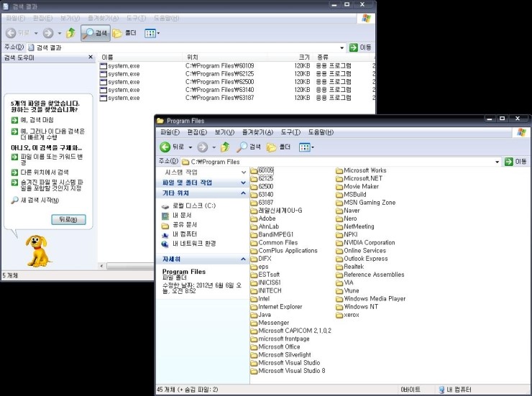Select the ESTsoft folder

click(265, 275)
